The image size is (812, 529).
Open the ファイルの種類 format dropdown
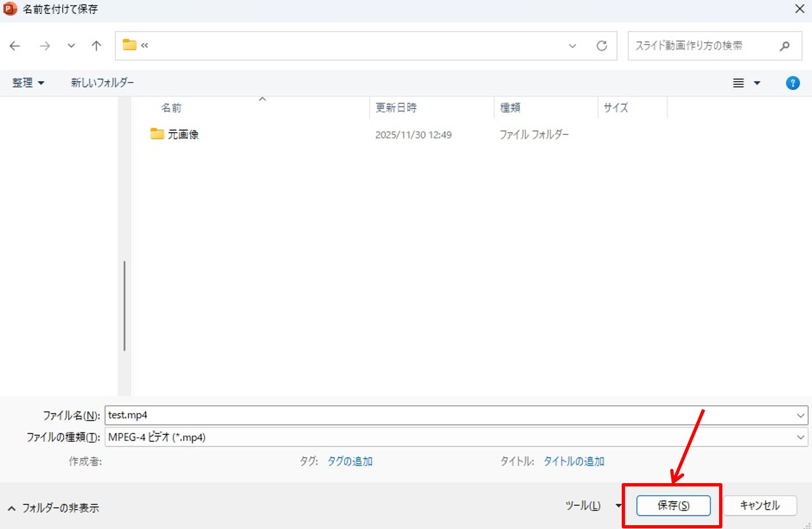point(800,437)
